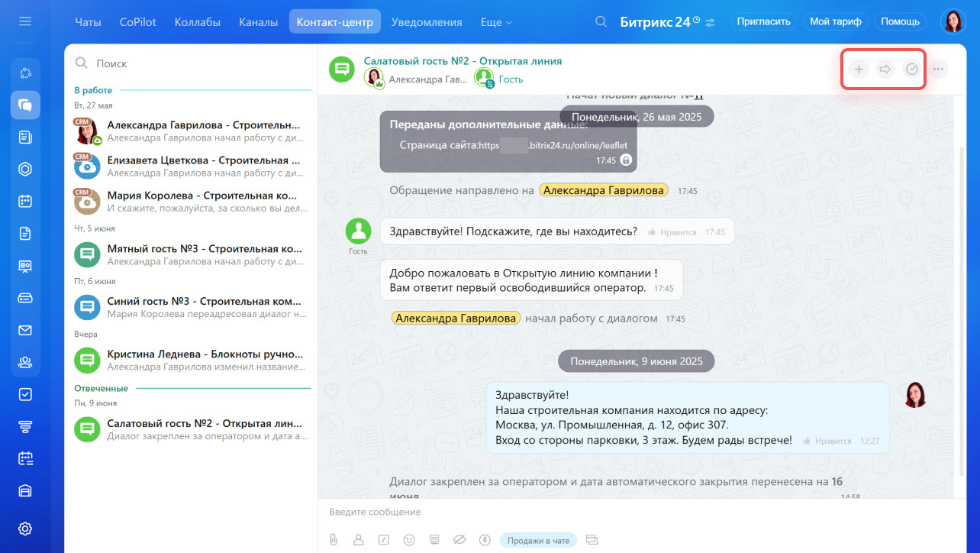Click the search magnifier in top bar
Image resolution: width=980 pixels, height=553 pixels.
[601, 21]
